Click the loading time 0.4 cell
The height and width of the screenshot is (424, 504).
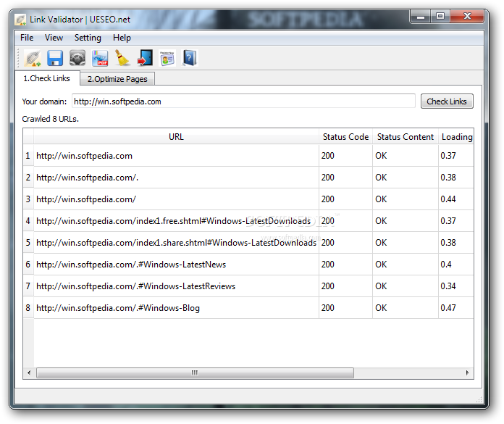coord(455,265)
